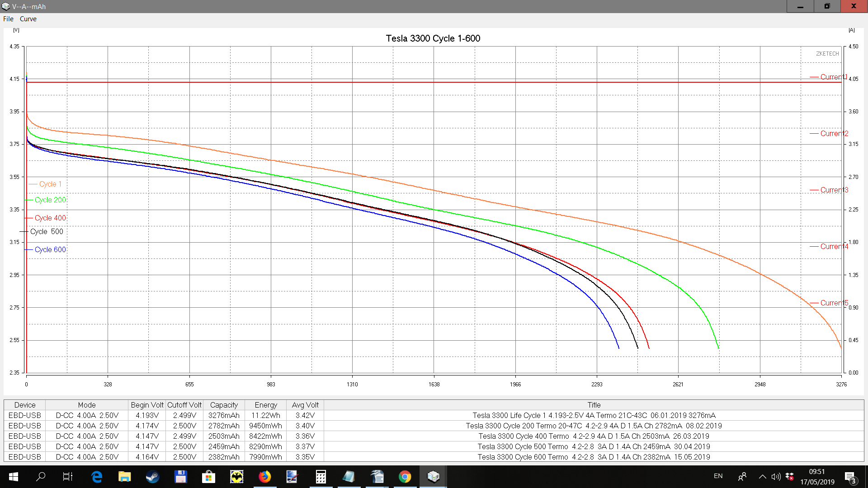Open Microsoft Store from the taskbar

click(x=208, y=476)
